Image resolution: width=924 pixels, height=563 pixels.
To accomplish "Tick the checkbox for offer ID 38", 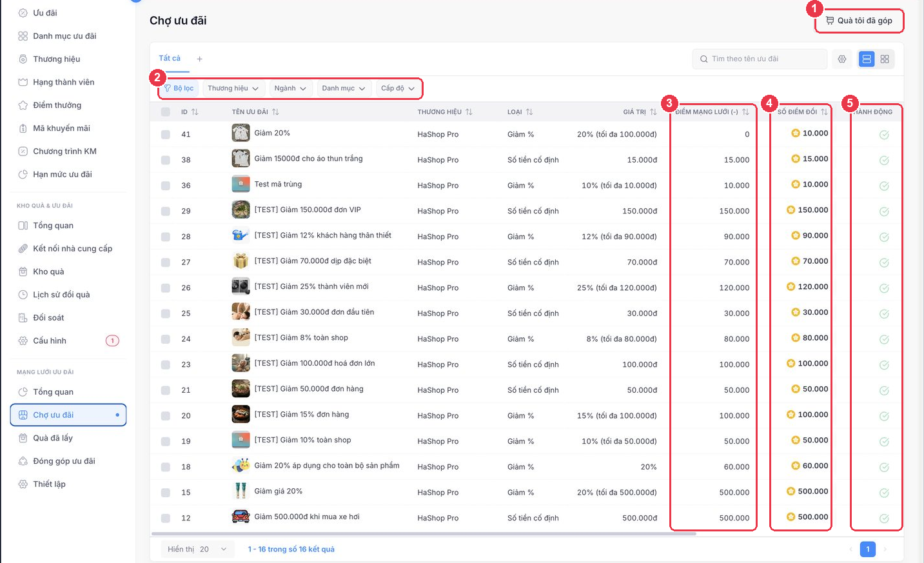I will tap(166, 160).
